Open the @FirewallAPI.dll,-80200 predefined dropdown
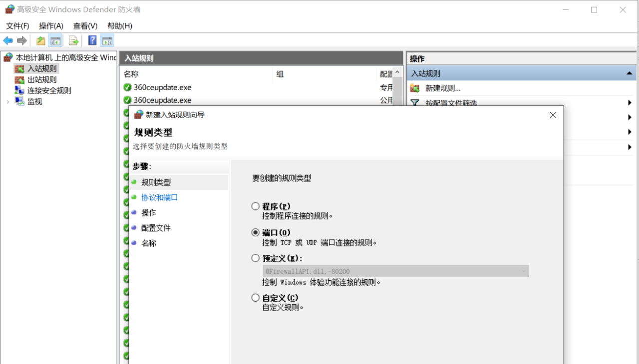 pyautogui.click(x=396, y=271)
